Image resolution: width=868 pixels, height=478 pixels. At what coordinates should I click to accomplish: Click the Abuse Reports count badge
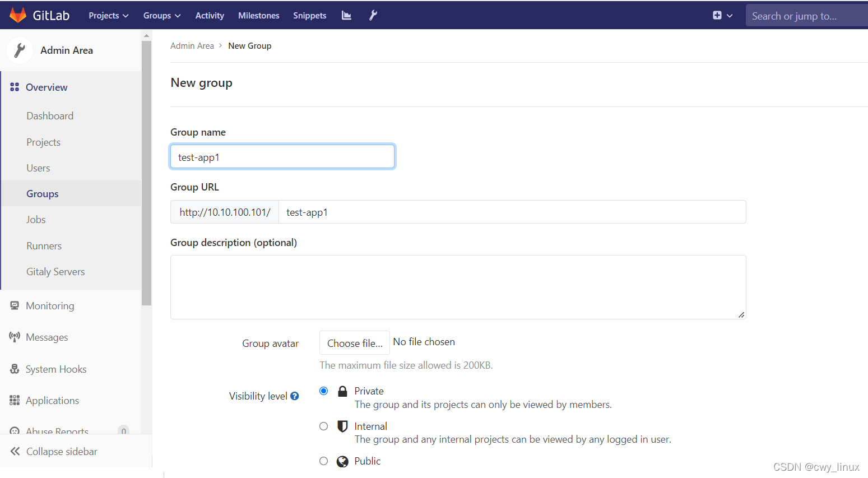click(123, 430)
